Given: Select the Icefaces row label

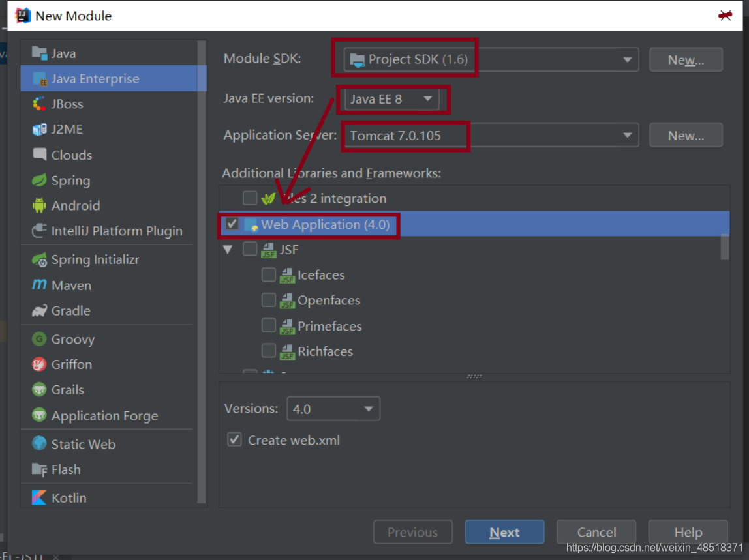Looking at the screenshot, I should tap(321, 275).
